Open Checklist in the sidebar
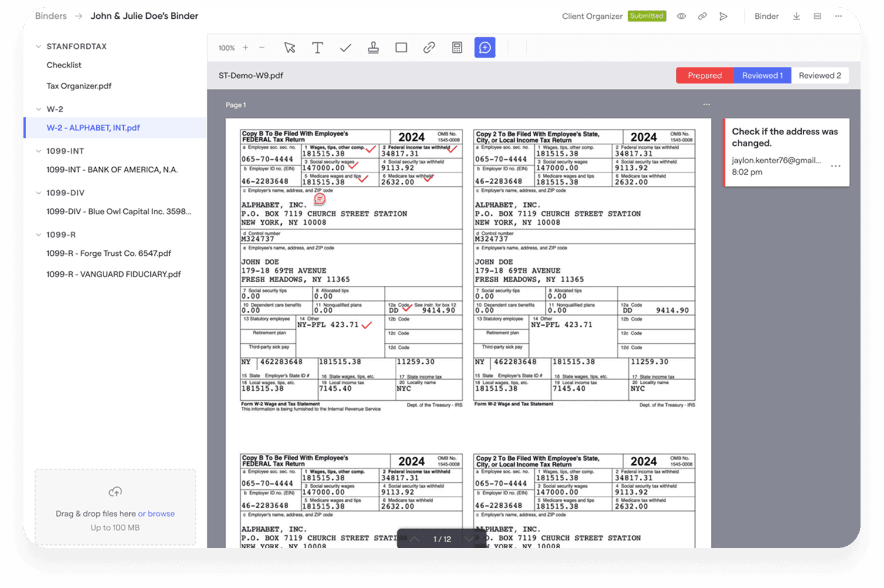Image resolution: width=884 pixels, height=588 pixels. (64, 65)
